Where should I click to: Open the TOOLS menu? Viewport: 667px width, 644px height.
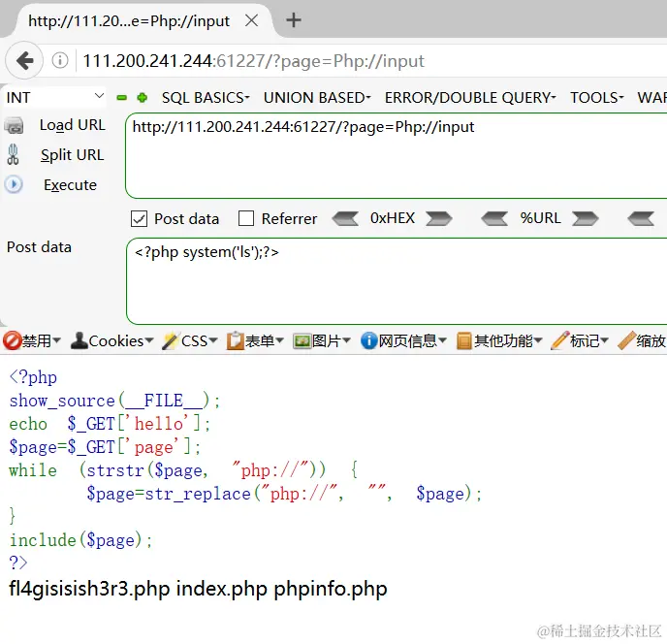pos(597,97)
